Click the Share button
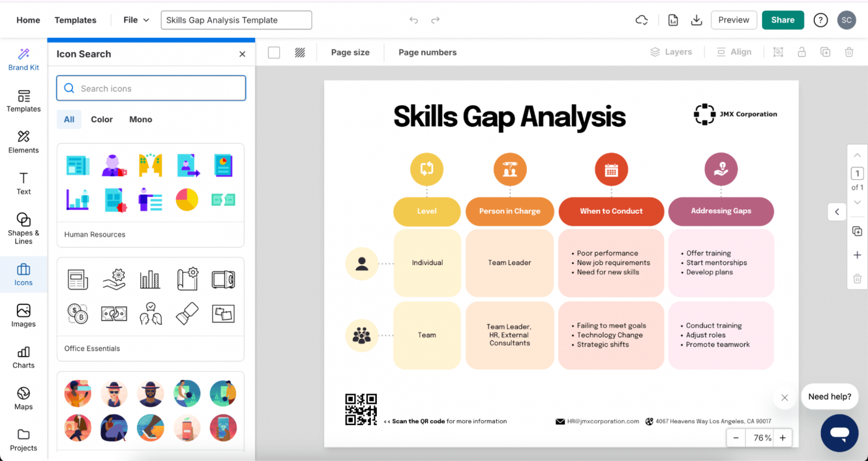Screen dimensions: 868x461 (x=782, y=20)
